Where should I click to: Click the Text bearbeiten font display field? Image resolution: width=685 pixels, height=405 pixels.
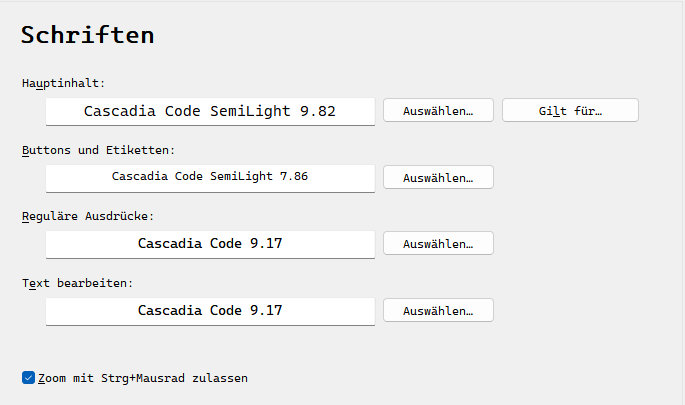[210, 310]
